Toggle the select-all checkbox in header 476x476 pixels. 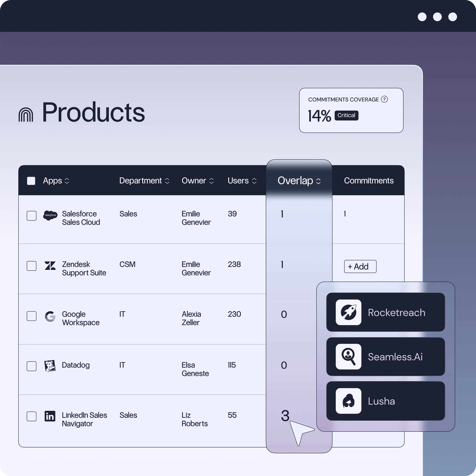click(x=31, y=181)
